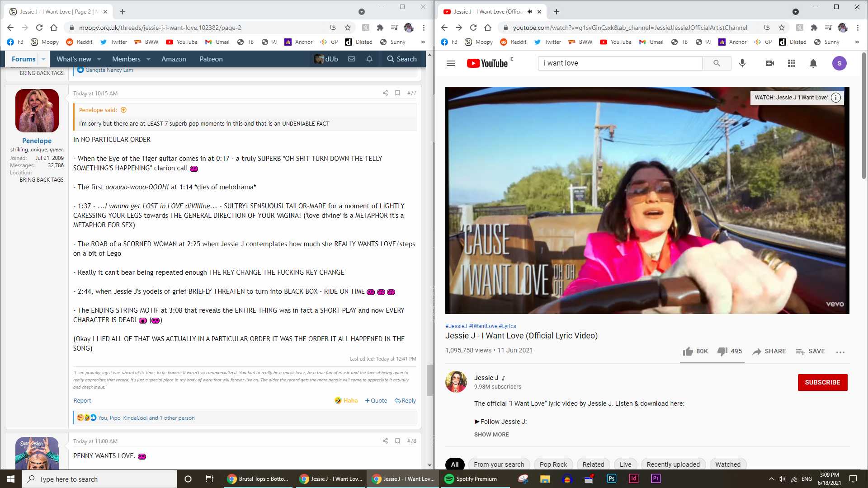868x488 pixels.
Task: Save video to playlist with SAVE
Action: tap(810, 351)
